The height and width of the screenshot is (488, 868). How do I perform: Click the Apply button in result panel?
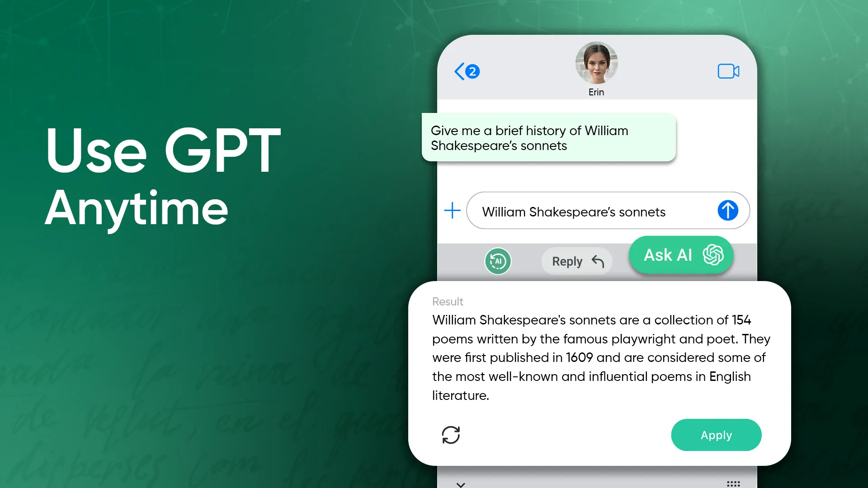click(716, 435)
